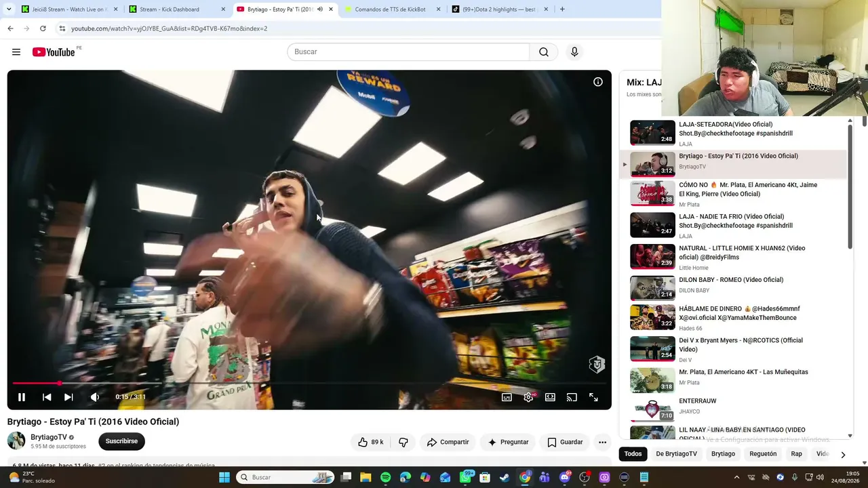This screenshot has width=868, height=488.
Task: Play LAJA-SETEADORA from the mix
Action: tap(732, 133)
